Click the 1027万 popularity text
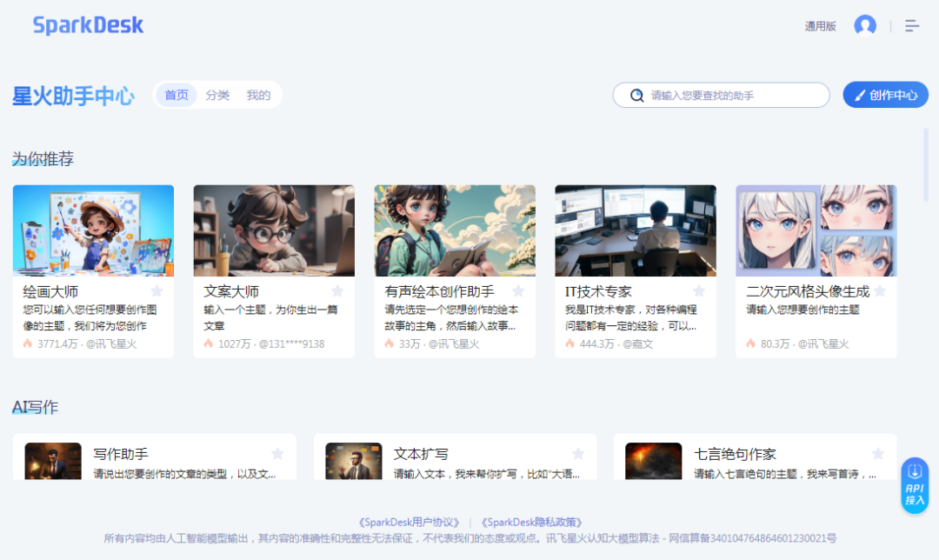This screenshot has width=939, height=560. coord(234,343)
